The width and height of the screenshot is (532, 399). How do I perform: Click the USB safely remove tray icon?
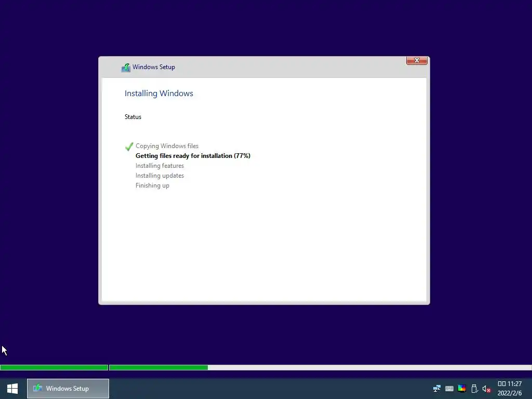click(x=474, y=389)
